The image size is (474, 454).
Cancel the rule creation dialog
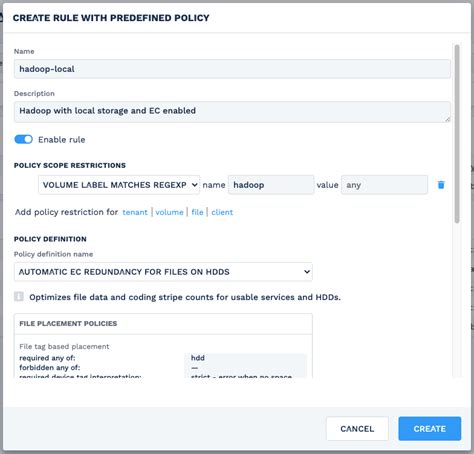[357, 429]
